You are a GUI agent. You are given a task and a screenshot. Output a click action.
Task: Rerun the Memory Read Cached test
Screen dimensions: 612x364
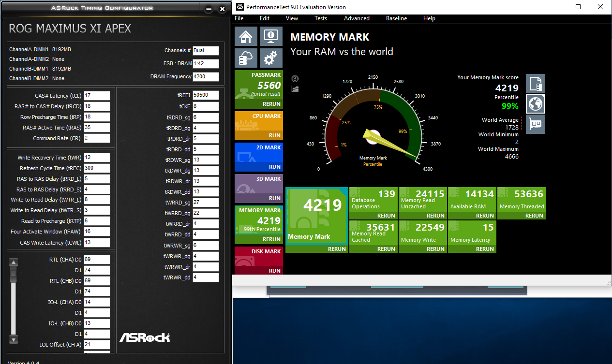[386, 249]
